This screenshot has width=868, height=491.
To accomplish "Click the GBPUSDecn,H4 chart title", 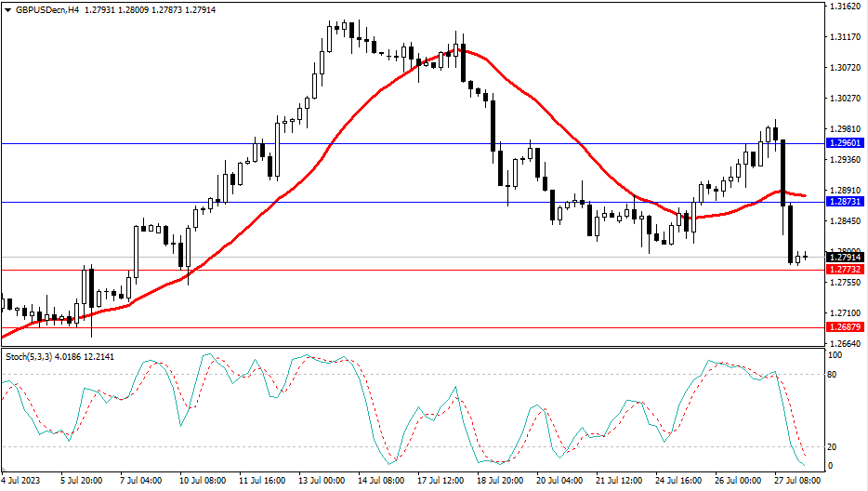I will (x=47, y=10).
